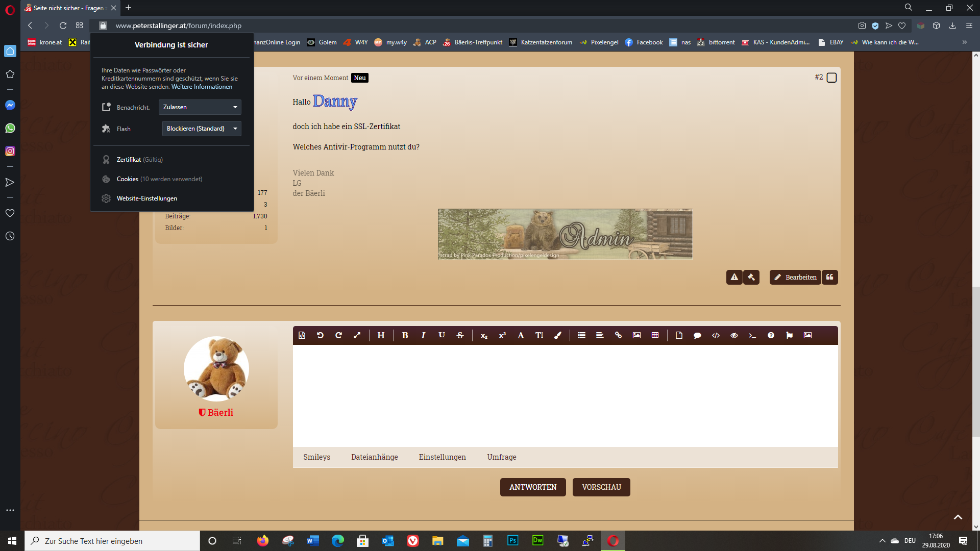The image size is (980, 551).
Task: Toggle editor source code view
Action: click(302, 335)
